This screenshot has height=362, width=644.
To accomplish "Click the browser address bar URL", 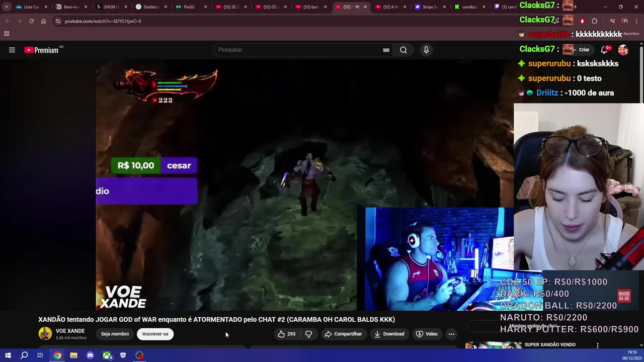I will point(103,21).
